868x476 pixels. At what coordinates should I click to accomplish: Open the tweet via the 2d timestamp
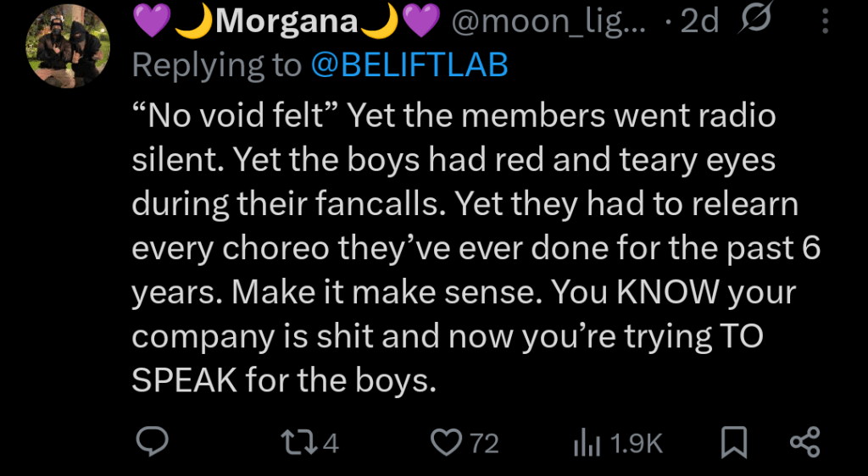tap(699, 21)
